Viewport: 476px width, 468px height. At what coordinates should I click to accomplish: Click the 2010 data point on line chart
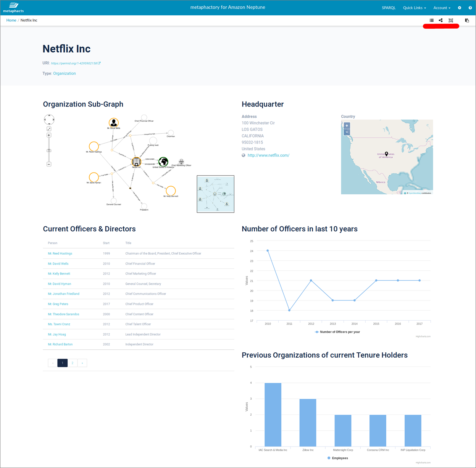click(268, 251)
